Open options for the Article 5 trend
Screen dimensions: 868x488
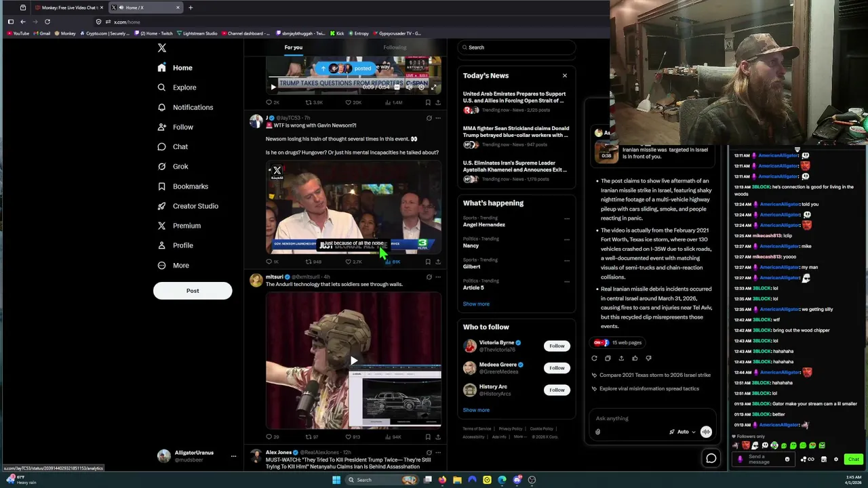coord(567,281)
